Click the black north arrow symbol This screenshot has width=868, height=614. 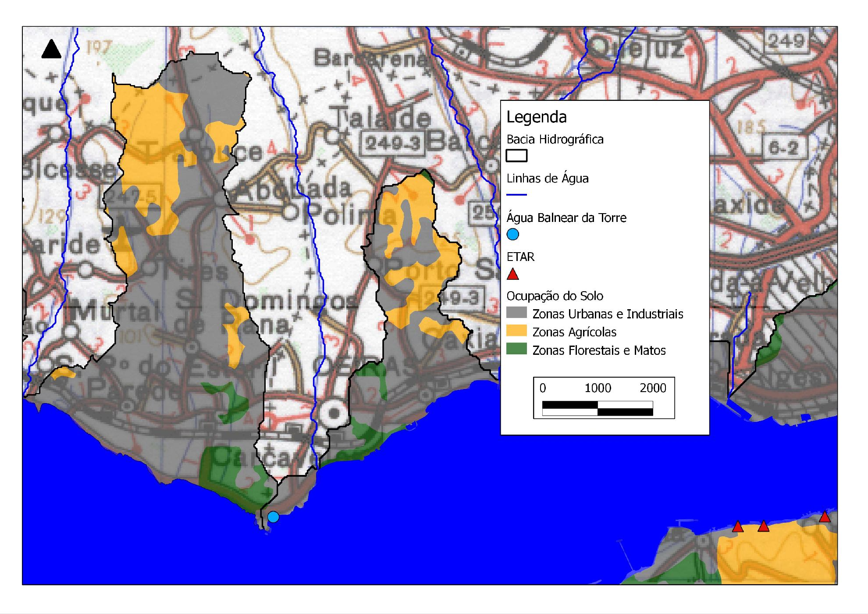[51, 49]
